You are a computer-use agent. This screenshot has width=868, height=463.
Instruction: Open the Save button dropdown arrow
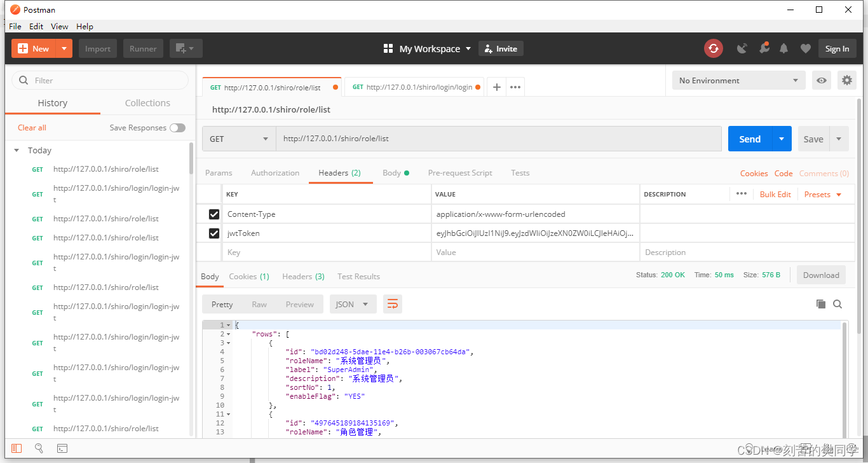(839, 139)
